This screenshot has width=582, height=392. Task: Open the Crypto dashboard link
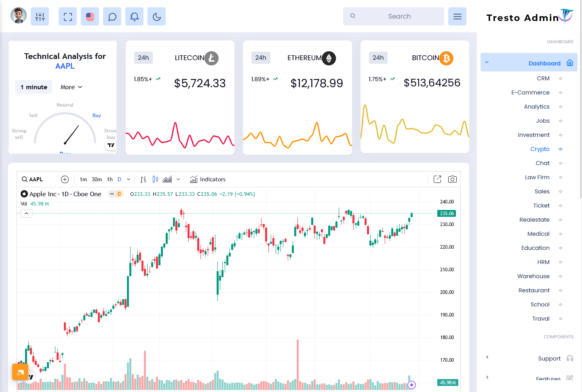point(540,149)
